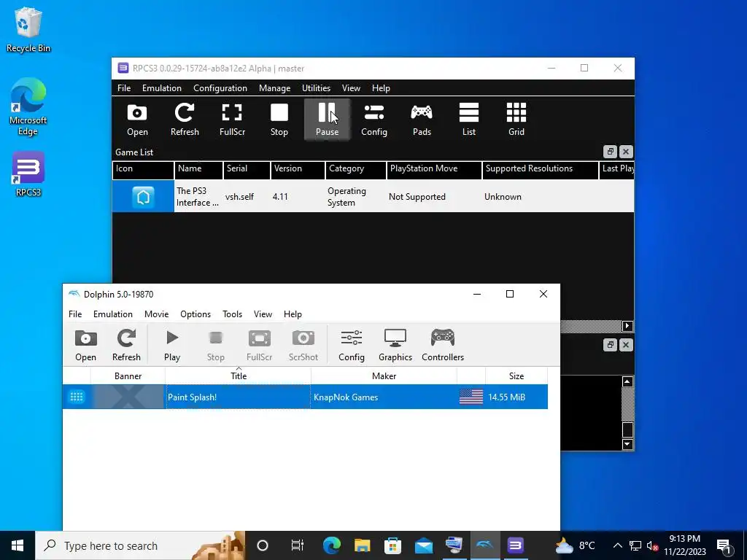Open Dolphin Emulation menu

pyautogui.click(x=113, y=314)
